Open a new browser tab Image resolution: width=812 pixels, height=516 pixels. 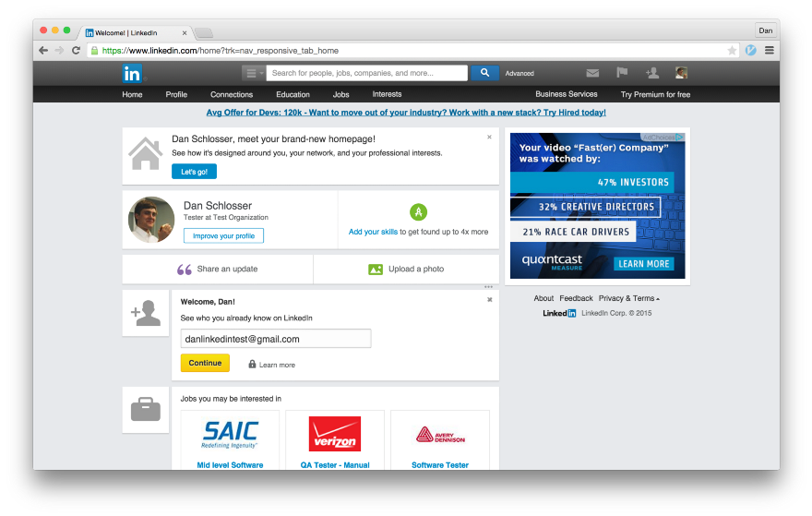[x=204, y=33]
